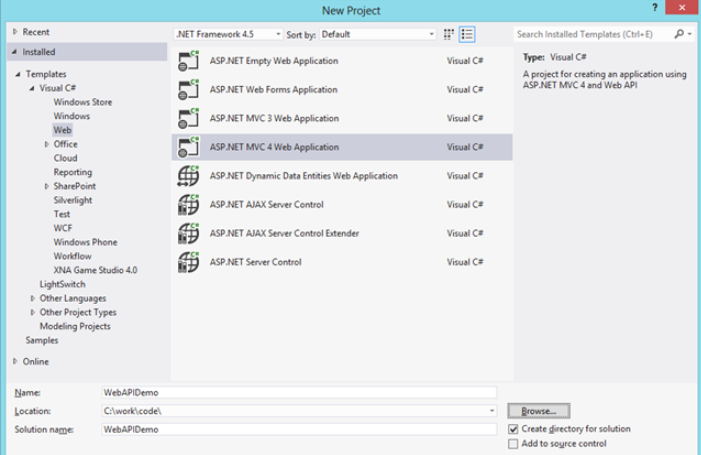Switch to medium icons list view
The height and width of the screenshot is (455, 701).
pos(467,34)
